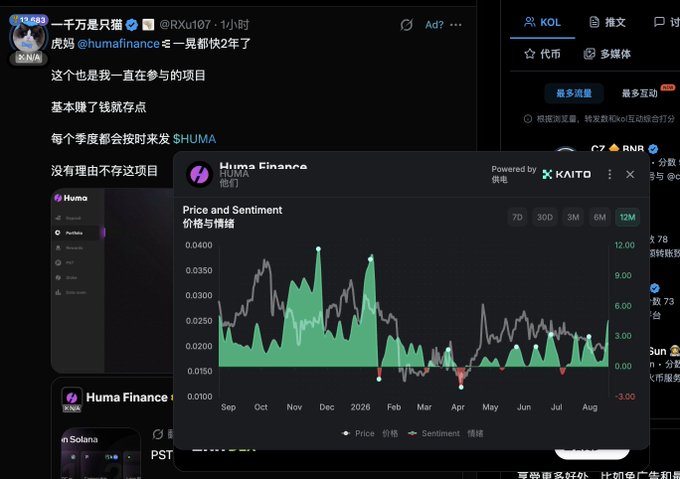Click the Ad? label on tweet
The width and height of the screenshot is (680, 479).
pos(434,25)
